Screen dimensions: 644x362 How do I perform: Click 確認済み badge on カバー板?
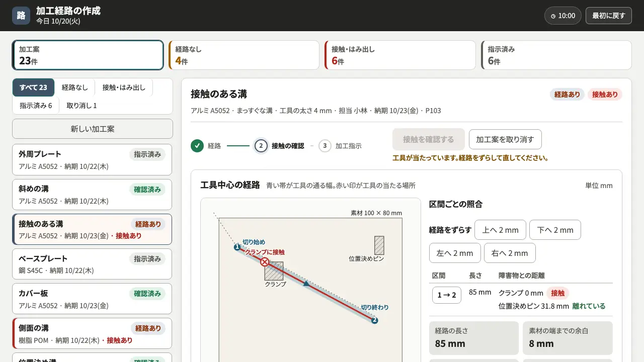tap(147, 293)
